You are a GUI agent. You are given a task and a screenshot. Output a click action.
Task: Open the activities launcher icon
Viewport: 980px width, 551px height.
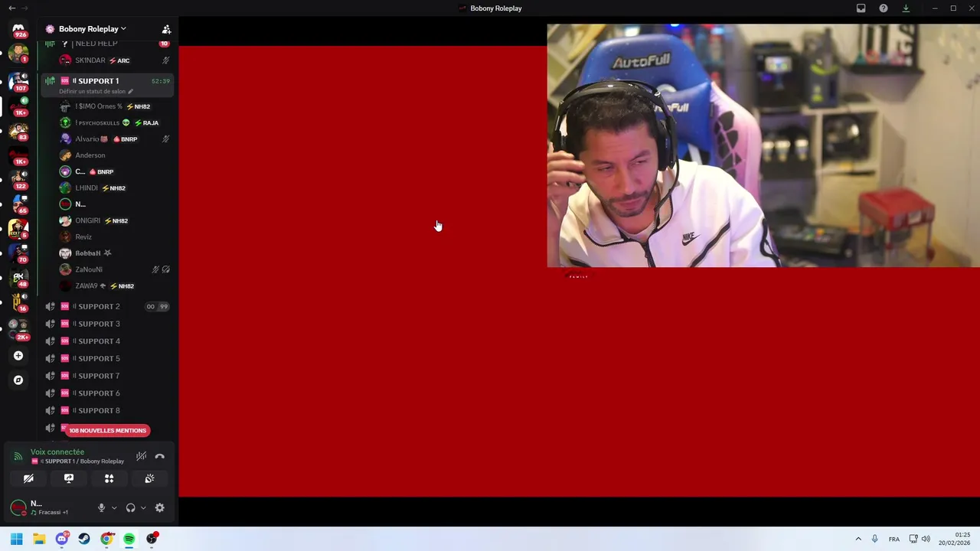click(x=109, y=478)
